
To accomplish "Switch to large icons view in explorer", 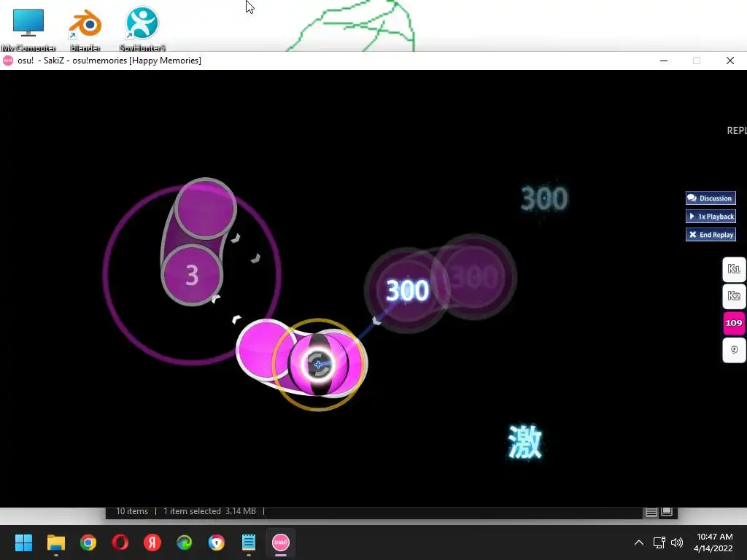I will point(667,512).
